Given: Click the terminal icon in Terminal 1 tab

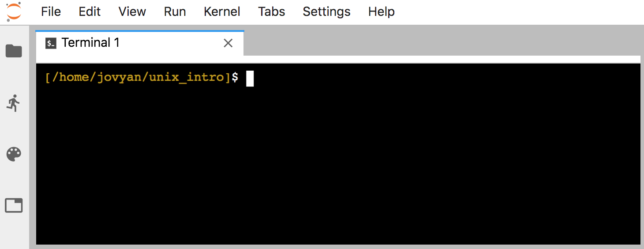Looking at the screenshot, I should tap(51, 43).
